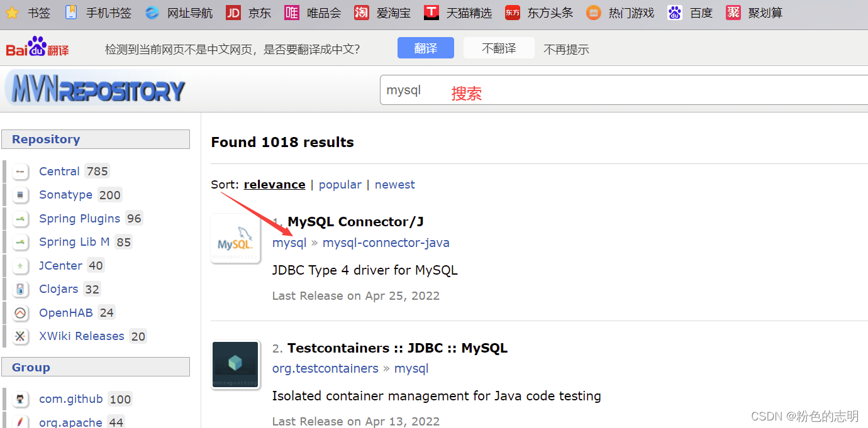Screen dimensions: 868x428
Task: Click the org.apache group icon
Action: click(21, 422)
